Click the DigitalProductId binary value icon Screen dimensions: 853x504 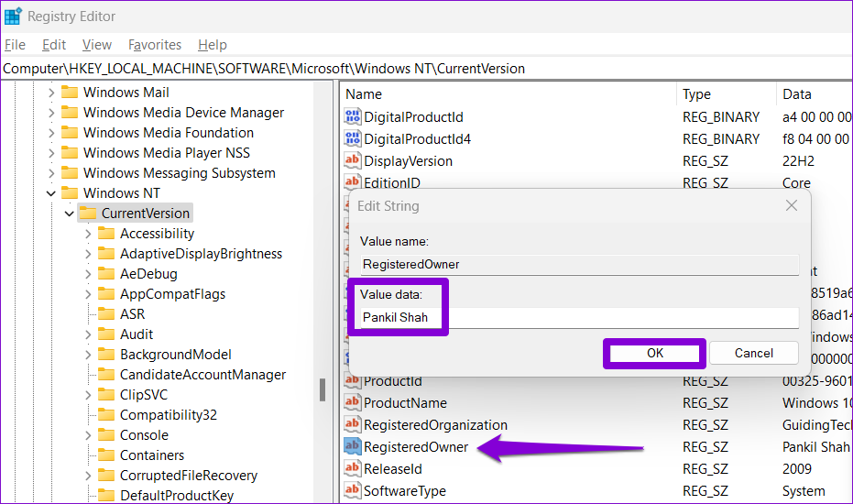(353, 117)
